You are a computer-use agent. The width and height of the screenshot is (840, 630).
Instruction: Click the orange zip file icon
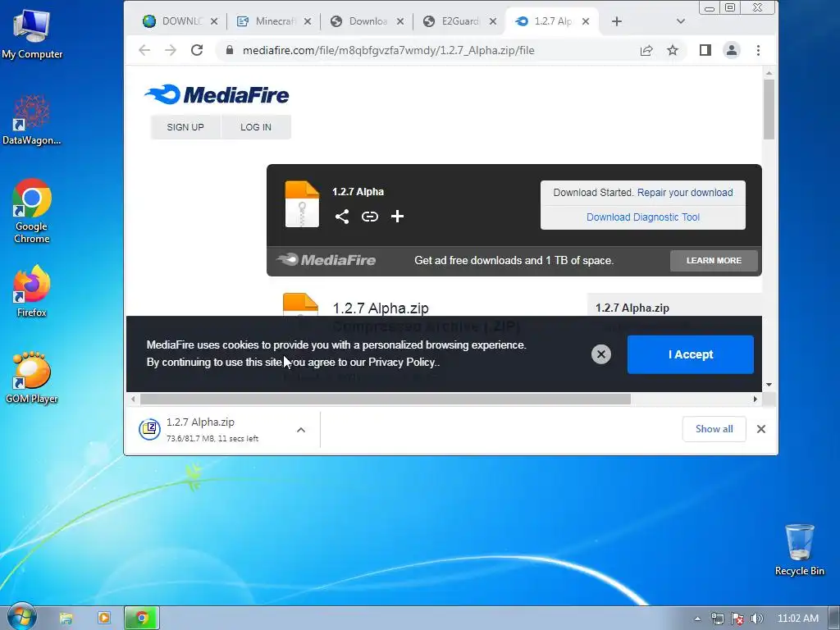302,204
